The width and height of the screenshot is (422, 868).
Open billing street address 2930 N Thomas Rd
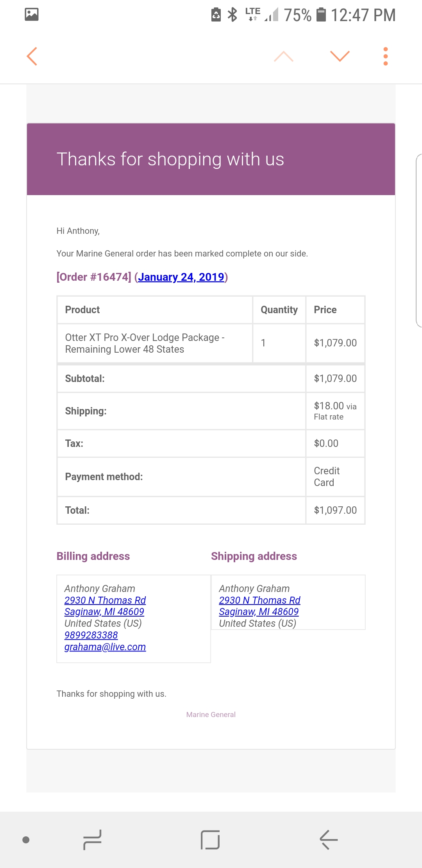105,600
